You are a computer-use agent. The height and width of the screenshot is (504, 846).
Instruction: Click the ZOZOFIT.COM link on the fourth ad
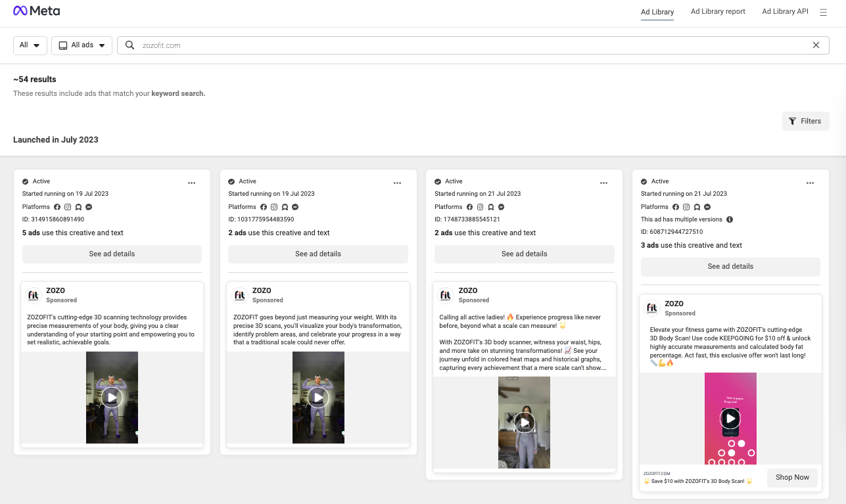(657, 473)
